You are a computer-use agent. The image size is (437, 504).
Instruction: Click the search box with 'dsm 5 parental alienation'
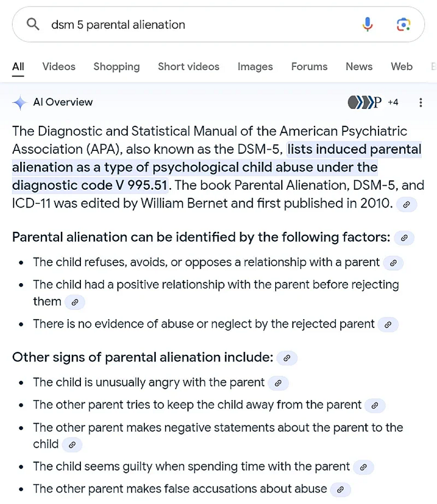[x=191, y=25]
